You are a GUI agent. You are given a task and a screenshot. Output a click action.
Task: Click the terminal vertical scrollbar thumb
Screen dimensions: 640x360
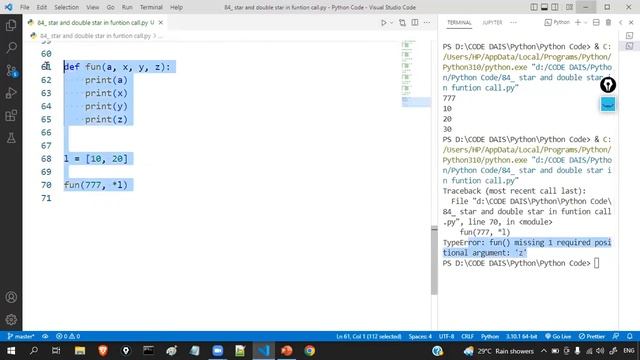point(434,260)
